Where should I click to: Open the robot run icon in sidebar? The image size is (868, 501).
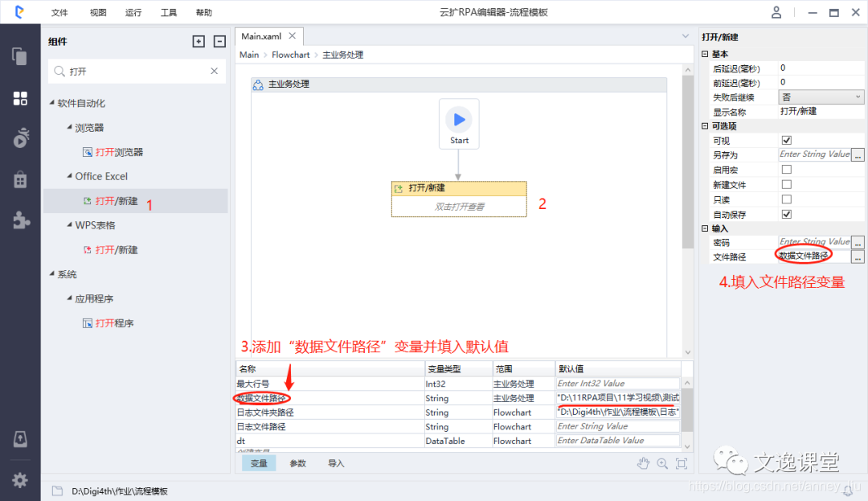(20, 138)
